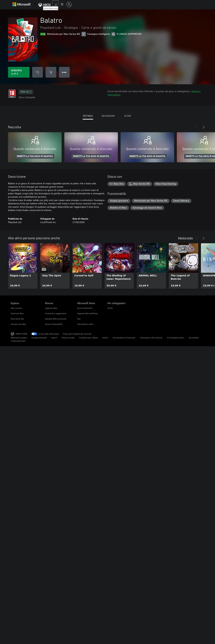The height and width of the screenshot is (644, 215).
Task: Open the ALTRO tab
Action: (x=128, y=116)
